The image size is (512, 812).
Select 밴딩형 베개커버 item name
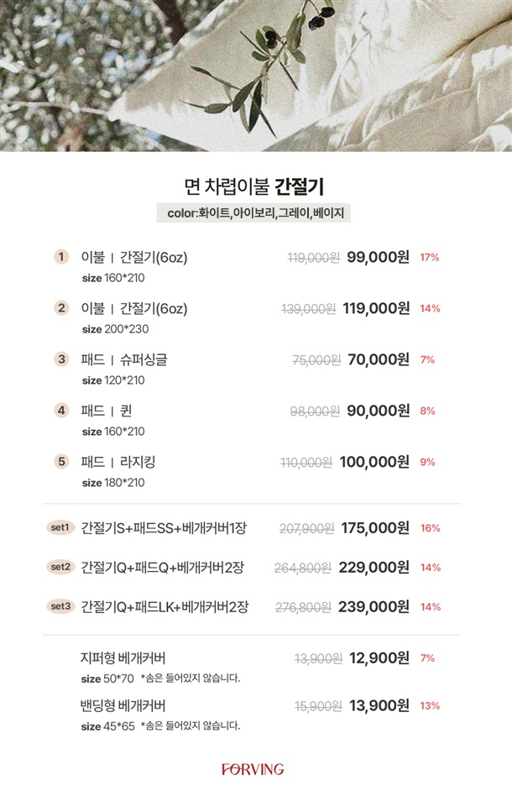coord(123,706)
